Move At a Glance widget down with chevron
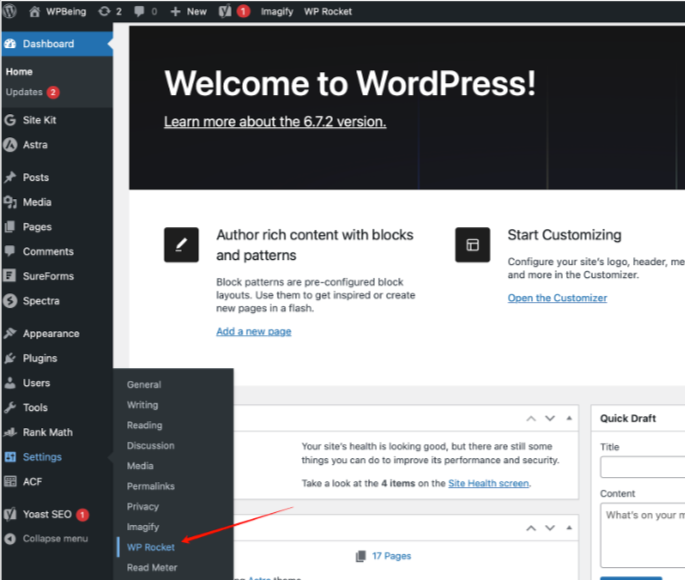 550,528
